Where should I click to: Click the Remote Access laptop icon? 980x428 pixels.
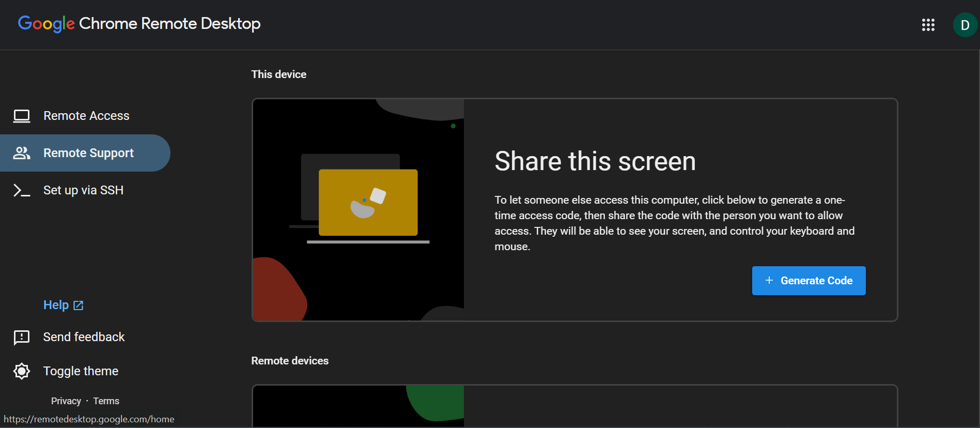click(x=22, y=116)
